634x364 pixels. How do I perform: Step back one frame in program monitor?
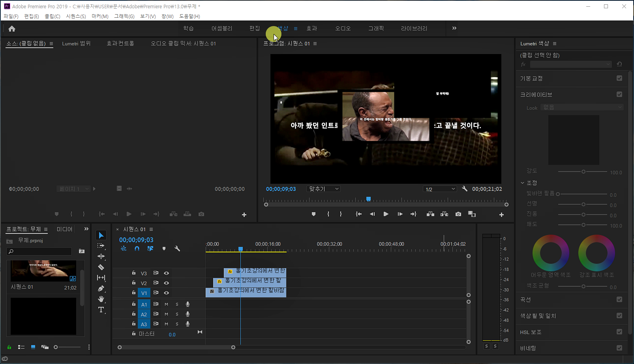tap(372, 214)
